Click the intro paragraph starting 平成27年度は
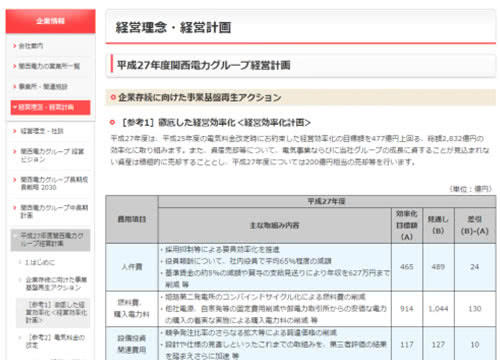The height and width of the screenshot is (360, 500). (x=300, y=150)
